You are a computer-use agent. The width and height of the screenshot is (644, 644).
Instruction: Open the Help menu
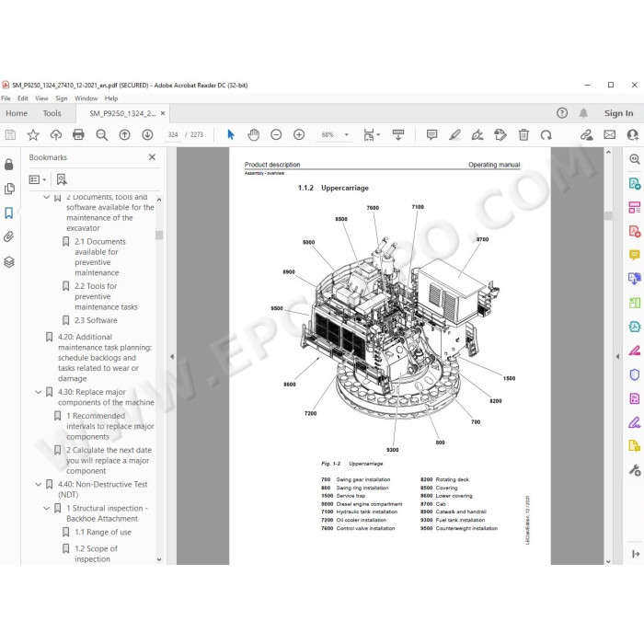[111, 98]
